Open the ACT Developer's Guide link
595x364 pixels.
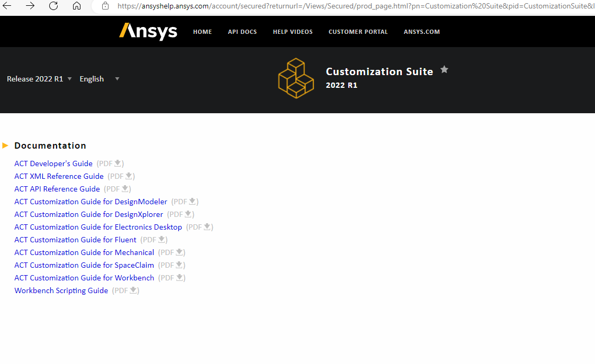53,163
